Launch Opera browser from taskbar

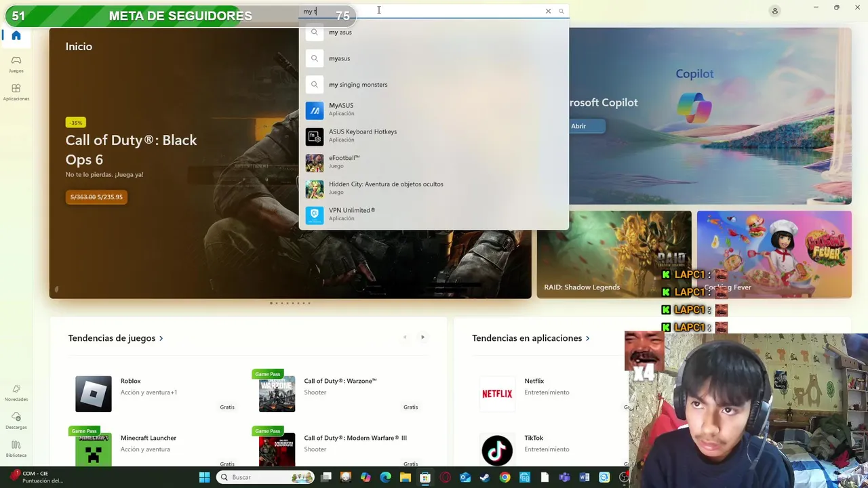[x=446, y=477]
